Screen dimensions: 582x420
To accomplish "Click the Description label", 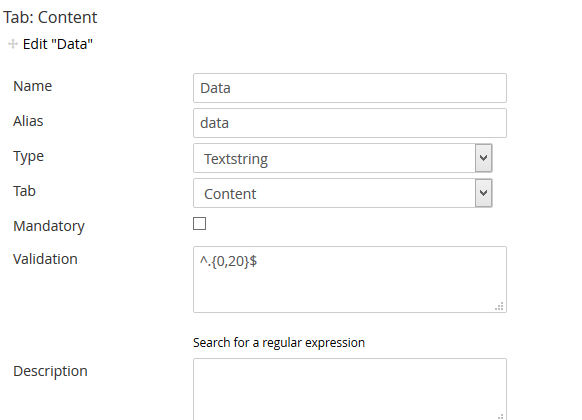I will coord(50,371).
